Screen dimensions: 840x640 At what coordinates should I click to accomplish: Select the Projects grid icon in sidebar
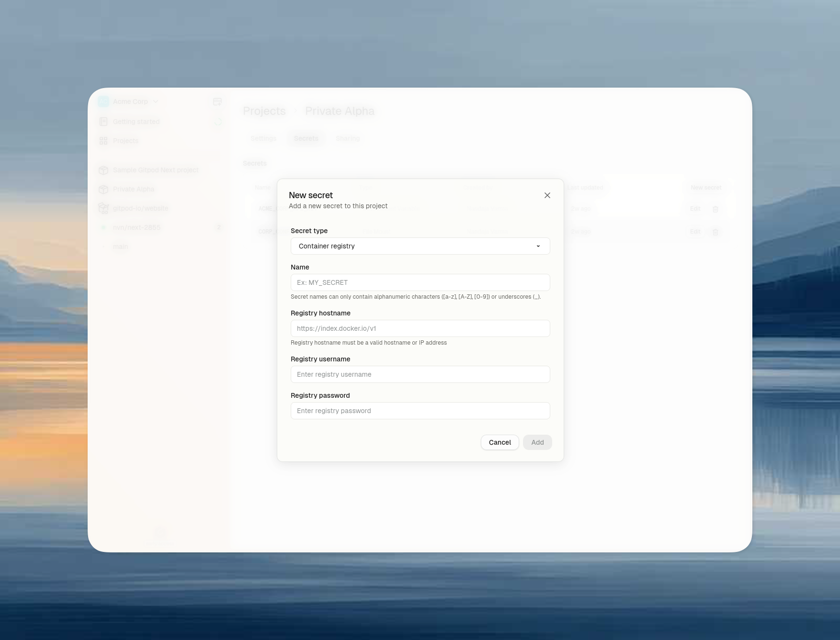click(103, 140)
